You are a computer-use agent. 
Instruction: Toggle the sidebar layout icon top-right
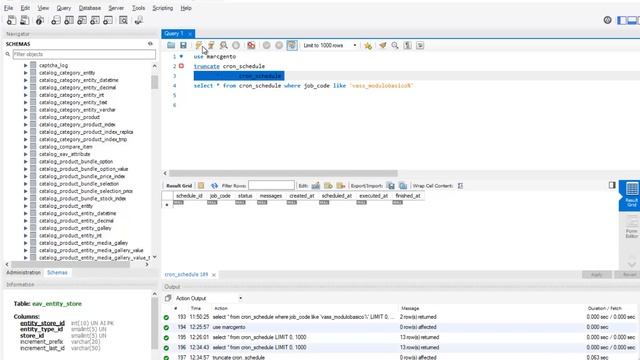(622, 20)
